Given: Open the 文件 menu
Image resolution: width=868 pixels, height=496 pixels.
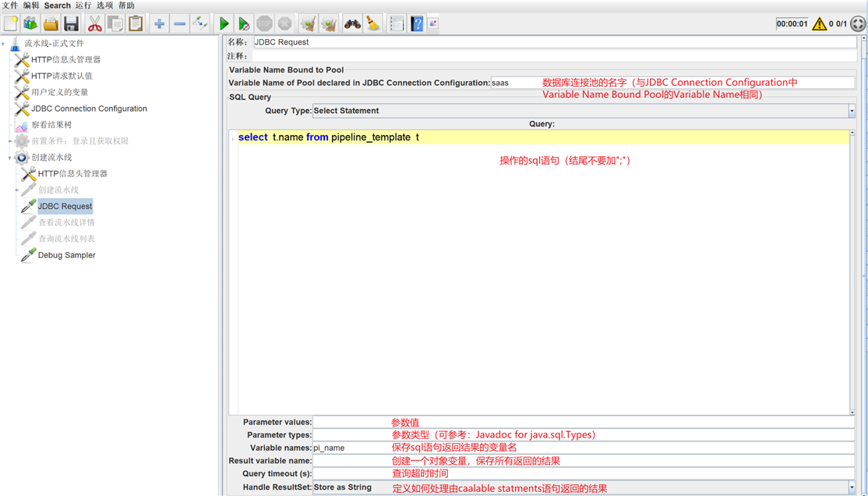Looking at the screenshot, I should (10, 5).
